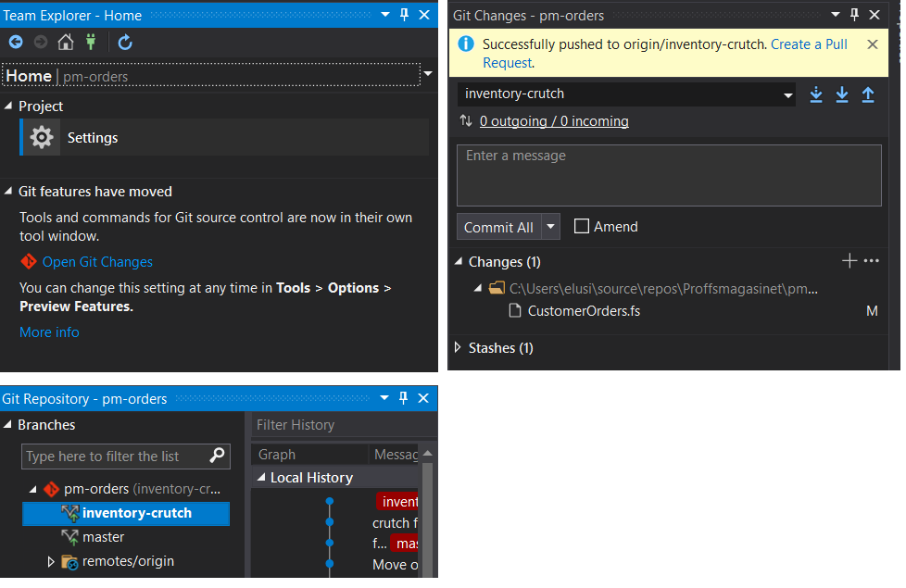Click the Open Git Changes link
The width and height of the screenshot is (906, 588).
point(97,262)
